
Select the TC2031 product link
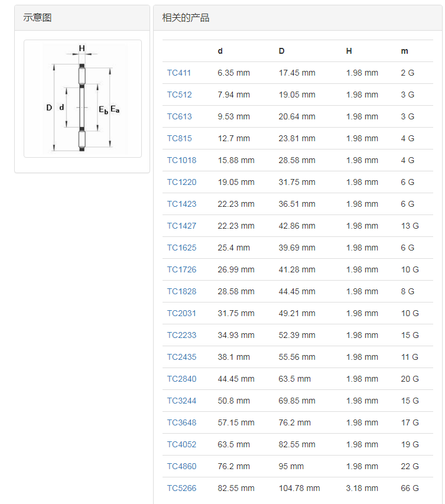click(180, 313)
